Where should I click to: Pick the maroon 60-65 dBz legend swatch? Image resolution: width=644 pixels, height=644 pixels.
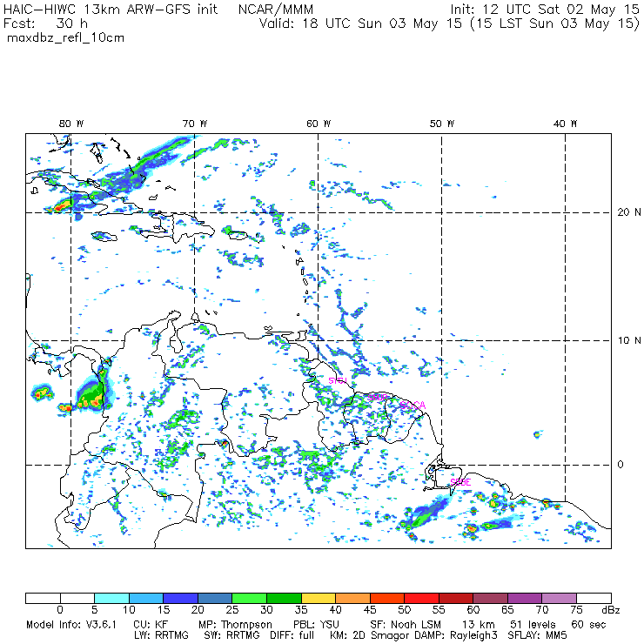pyautogui.click(x=490, y=598)
